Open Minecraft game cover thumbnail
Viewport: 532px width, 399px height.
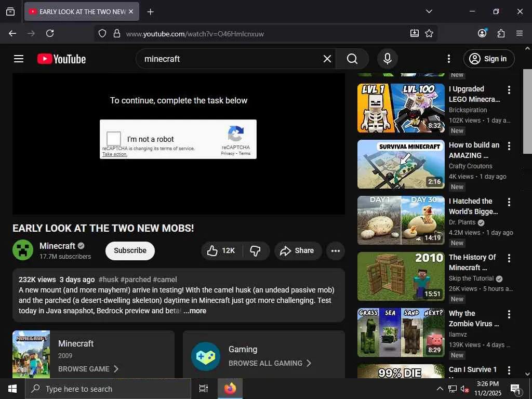pos(31,354)
